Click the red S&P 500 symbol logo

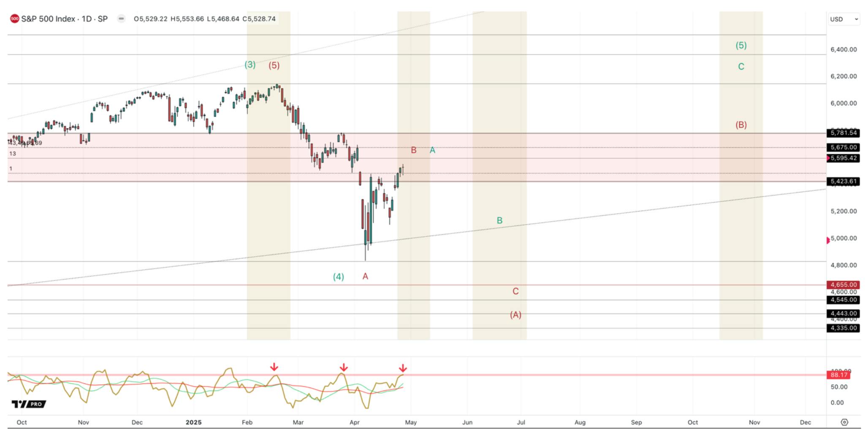15,19
